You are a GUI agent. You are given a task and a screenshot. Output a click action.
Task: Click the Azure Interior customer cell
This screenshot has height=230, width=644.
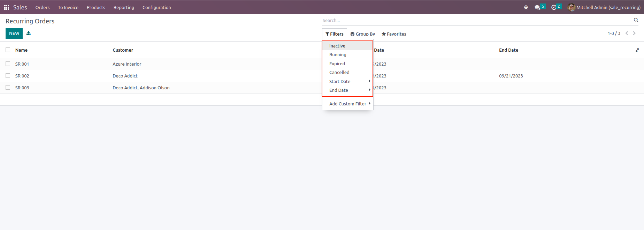(x=127, y=64)
